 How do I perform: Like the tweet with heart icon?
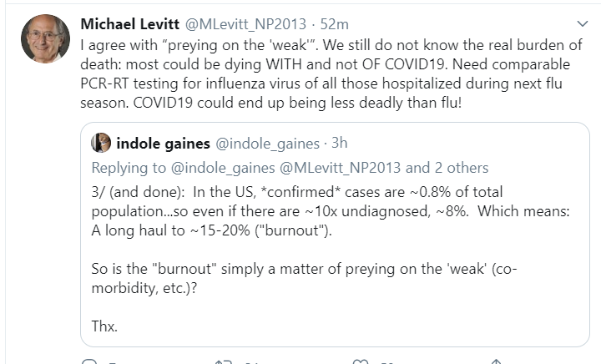[360, 361]
